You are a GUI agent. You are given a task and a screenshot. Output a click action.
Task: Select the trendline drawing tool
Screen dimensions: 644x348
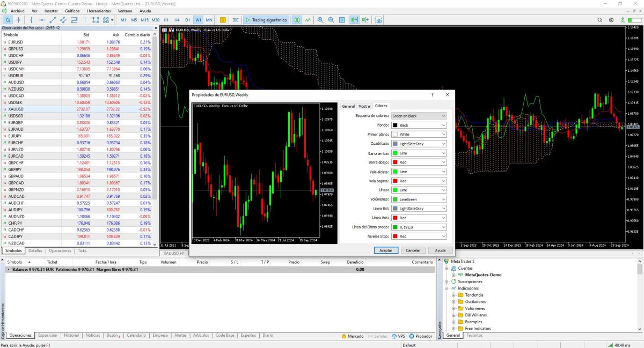coord(53,20)
